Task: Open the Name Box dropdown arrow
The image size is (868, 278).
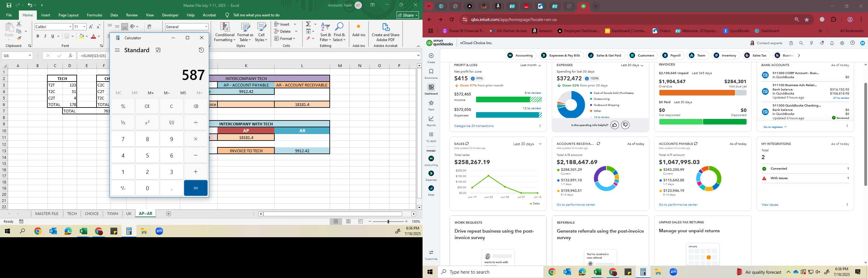Action: point(30,56)
